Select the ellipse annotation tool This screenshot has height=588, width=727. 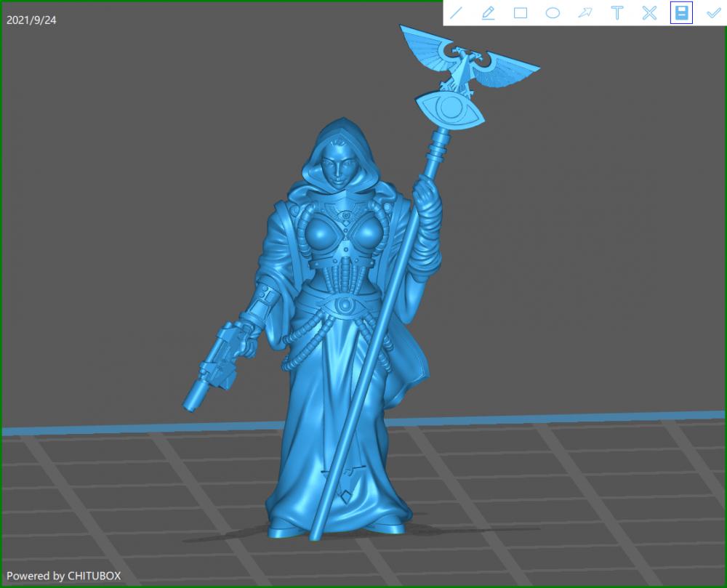tap(553, 13)
